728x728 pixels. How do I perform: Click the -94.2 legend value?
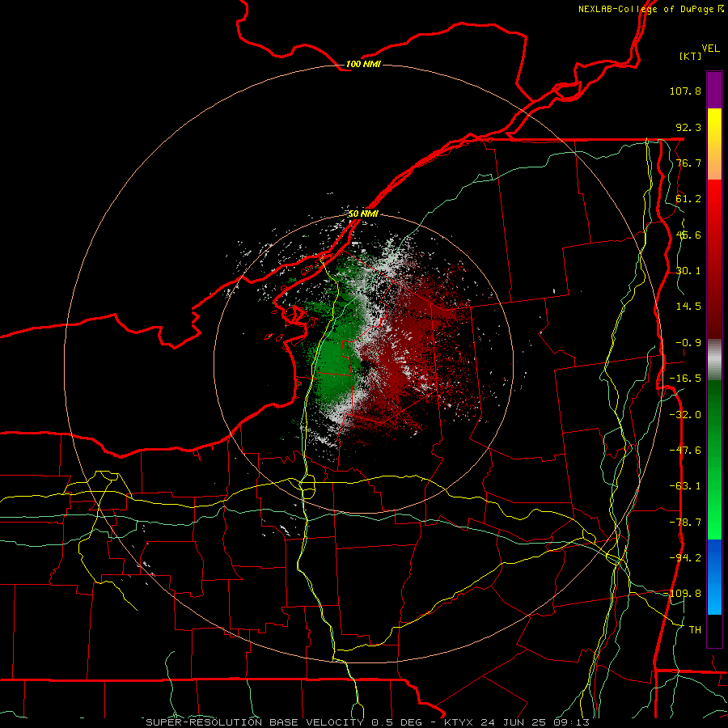685,558
